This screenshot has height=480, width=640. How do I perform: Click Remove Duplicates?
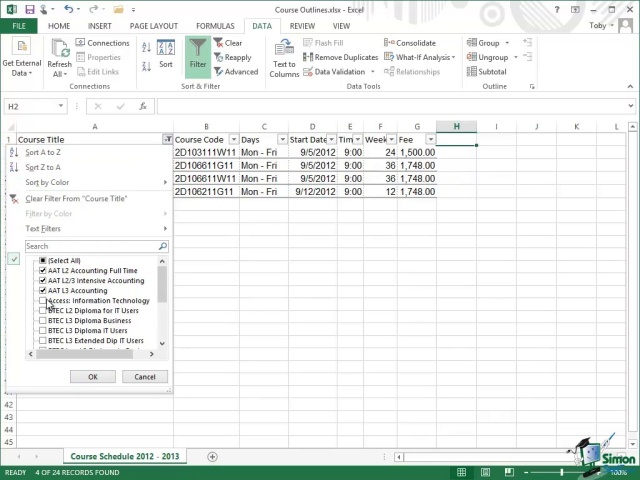point(340,58)
